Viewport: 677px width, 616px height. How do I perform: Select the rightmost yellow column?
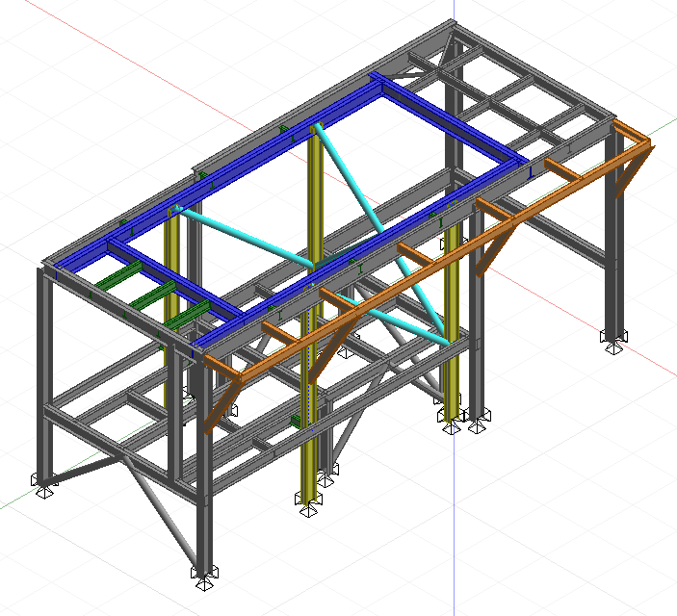(452, 318)
